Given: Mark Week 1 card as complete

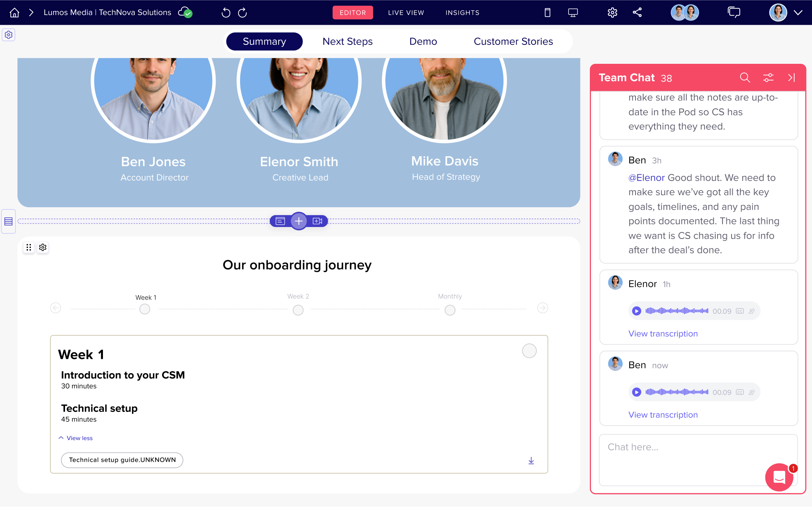Looking at the screenshot, I should (529, 351).
